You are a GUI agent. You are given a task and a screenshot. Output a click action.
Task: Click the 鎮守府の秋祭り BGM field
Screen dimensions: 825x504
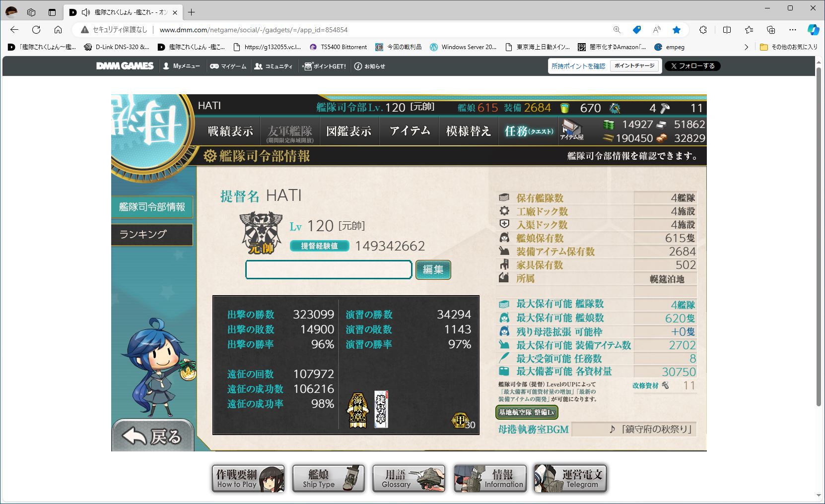(634, 430)
